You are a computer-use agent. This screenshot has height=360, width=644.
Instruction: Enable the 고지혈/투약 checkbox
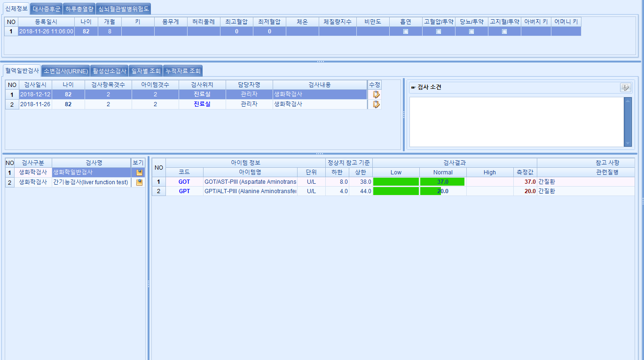(504, 31)
